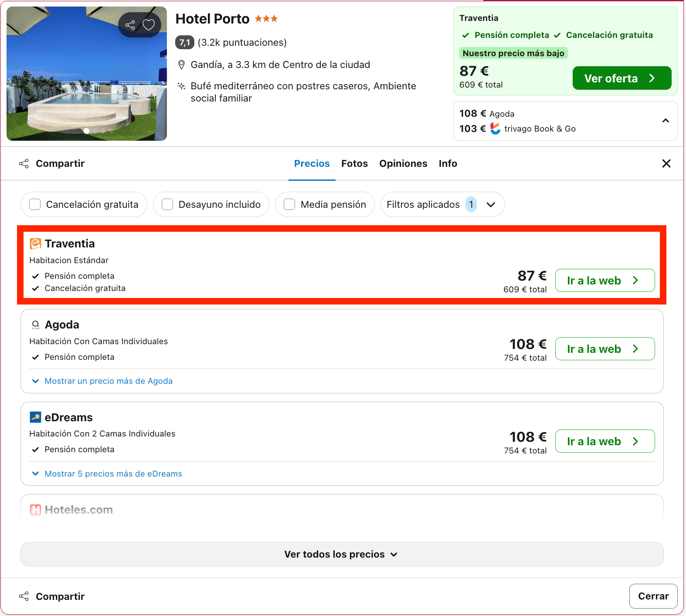Viewport: 686px width, 616px height.
Task: Click the Traventia logo icon in price list
Action: [x=35, y=244]
